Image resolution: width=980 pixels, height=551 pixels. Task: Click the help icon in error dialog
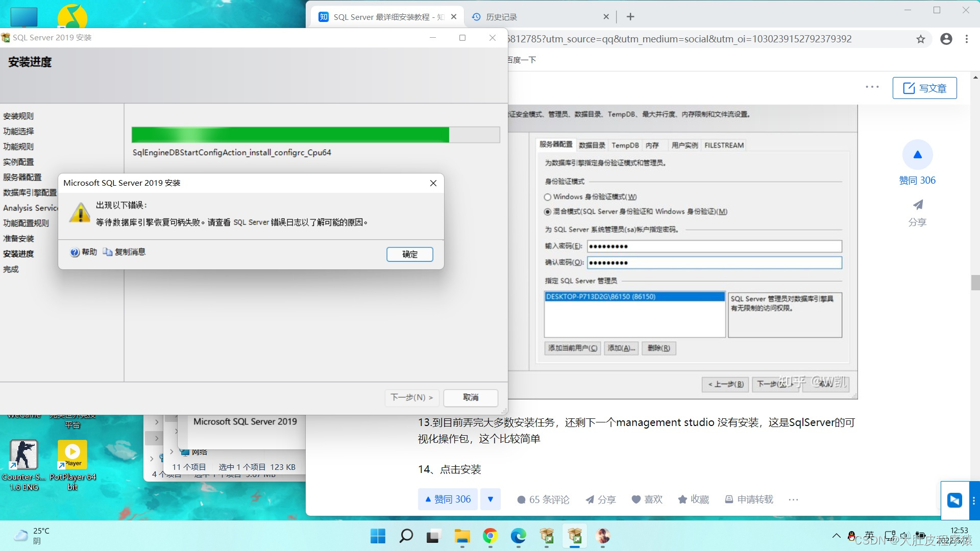pyautogui.click(x=75, y=253)
